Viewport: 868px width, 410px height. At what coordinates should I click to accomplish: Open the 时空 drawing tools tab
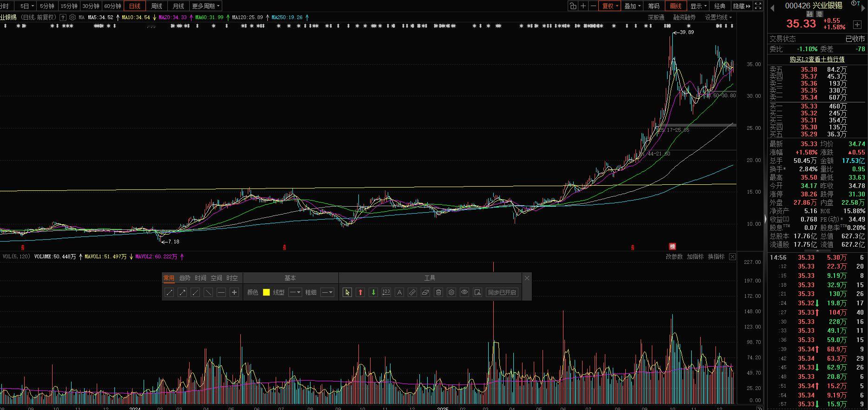click(x=232, y=278)
